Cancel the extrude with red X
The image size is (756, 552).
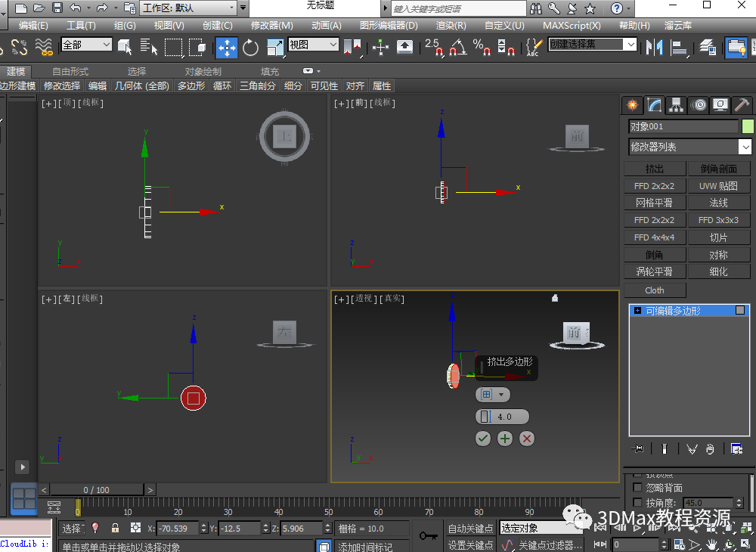(527, 439)
